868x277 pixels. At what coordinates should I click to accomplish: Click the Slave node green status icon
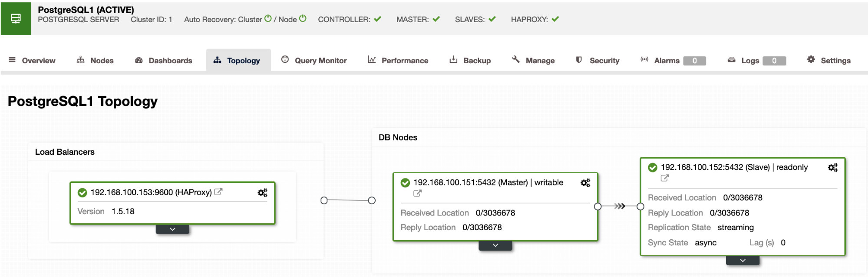(x=653, y=167)
